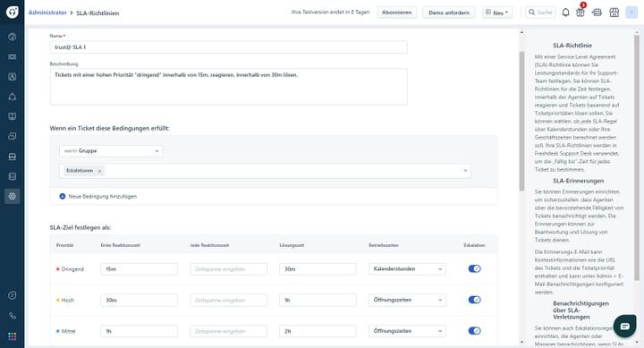Viewport: 644px width, 348px height.
Task: Open the Solutions book icon in sidebar
Action: click(x=13, y=116)
